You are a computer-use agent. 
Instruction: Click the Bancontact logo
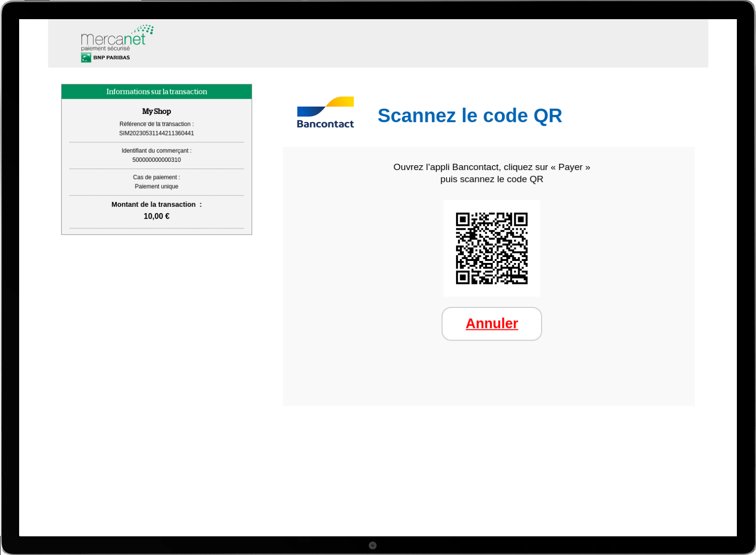point(325,113)
